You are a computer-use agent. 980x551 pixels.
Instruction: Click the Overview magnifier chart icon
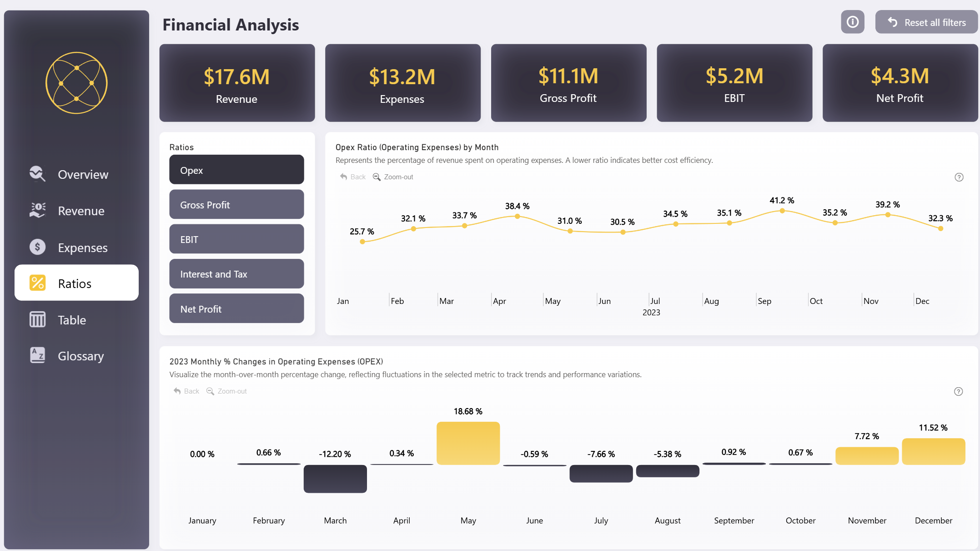click(x=37, y=174)
